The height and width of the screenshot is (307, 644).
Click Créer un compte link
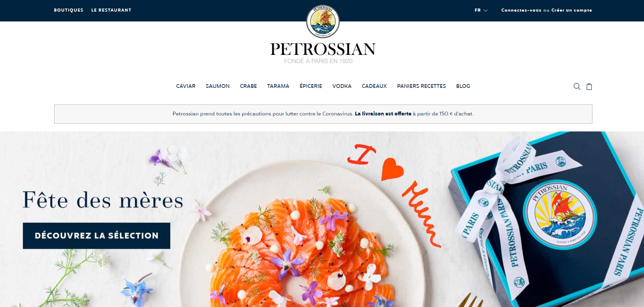click(572, 10)
